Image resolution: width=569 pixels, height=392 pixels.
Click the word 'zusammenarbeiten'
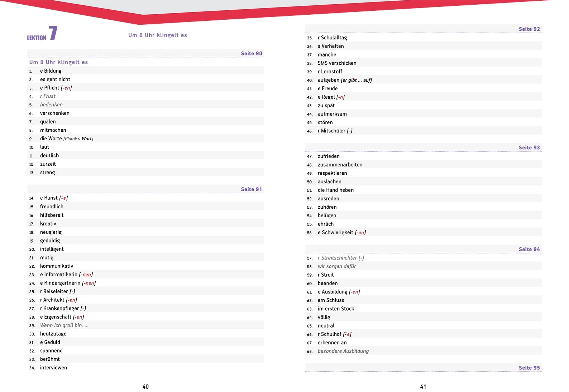[x=340, y=165]
